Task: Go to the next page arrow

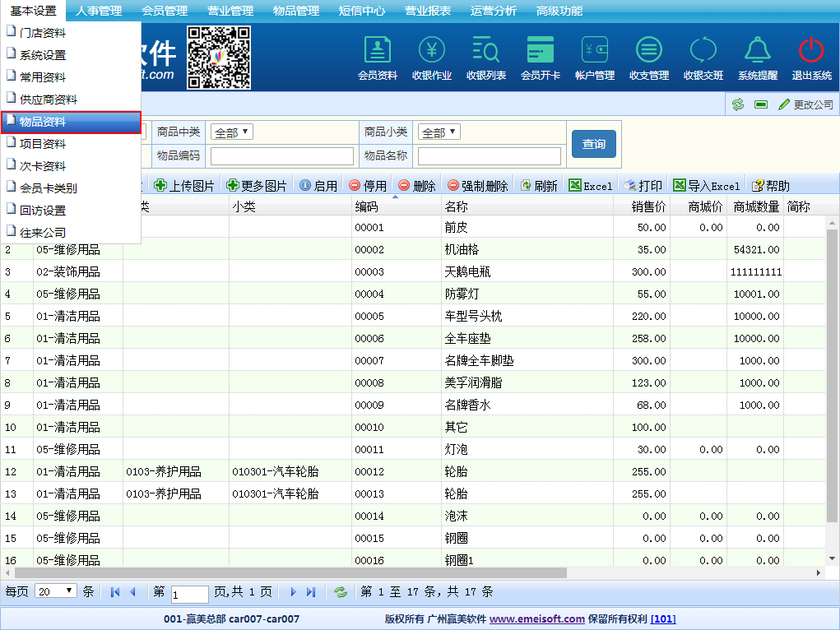Action: click(x=293, y=592)
